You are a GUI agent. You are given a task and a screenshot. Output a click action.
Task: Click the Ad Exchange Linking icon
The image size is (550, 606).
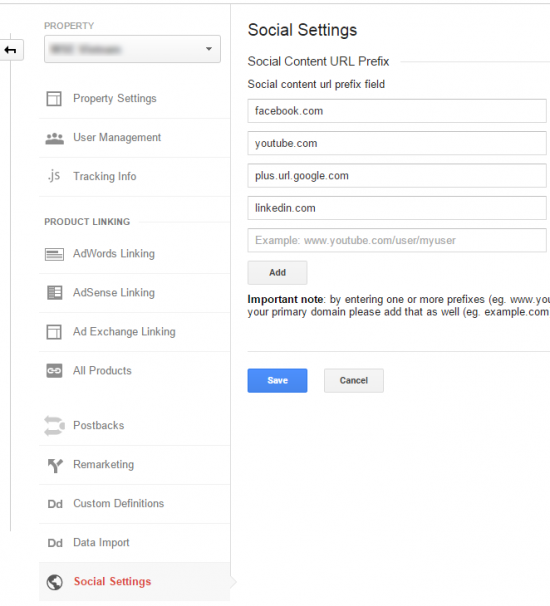click(54, 332)
